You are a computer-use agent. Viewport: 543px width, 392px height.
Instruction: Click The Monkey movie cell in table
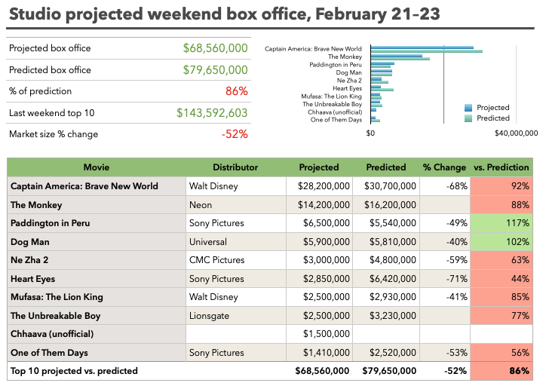click(97, 205)
